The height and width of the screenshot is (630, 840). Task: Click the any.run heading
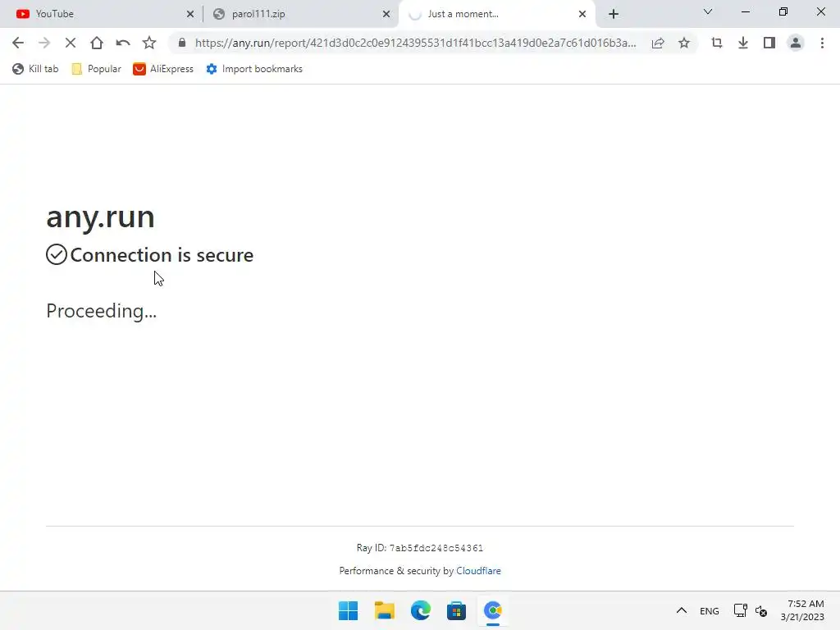(100, 217)
